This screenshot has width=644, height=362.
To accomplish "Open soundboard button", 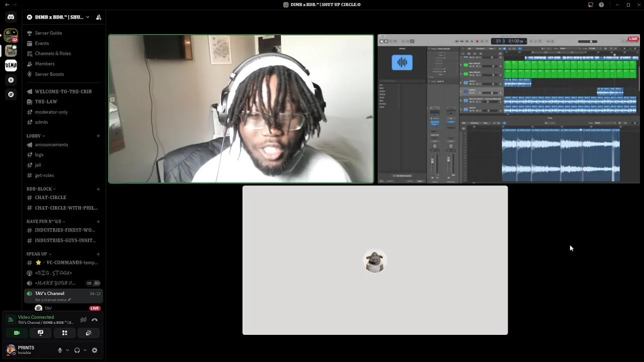I will (x=89, y=333).
